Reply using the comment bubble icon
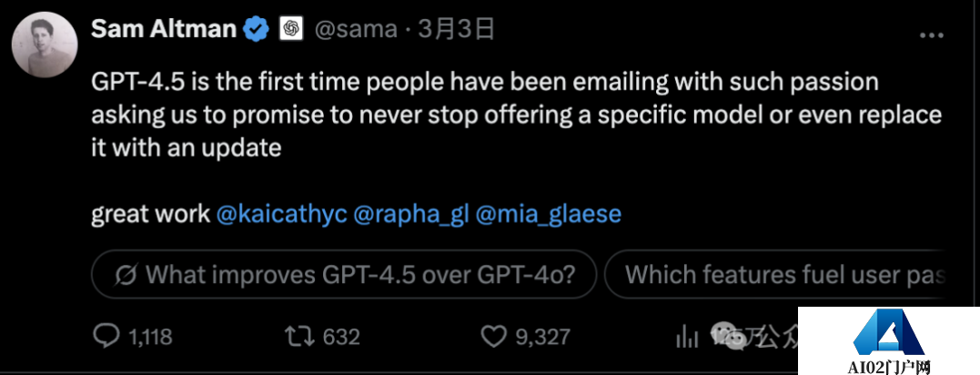 coord(106,337)
